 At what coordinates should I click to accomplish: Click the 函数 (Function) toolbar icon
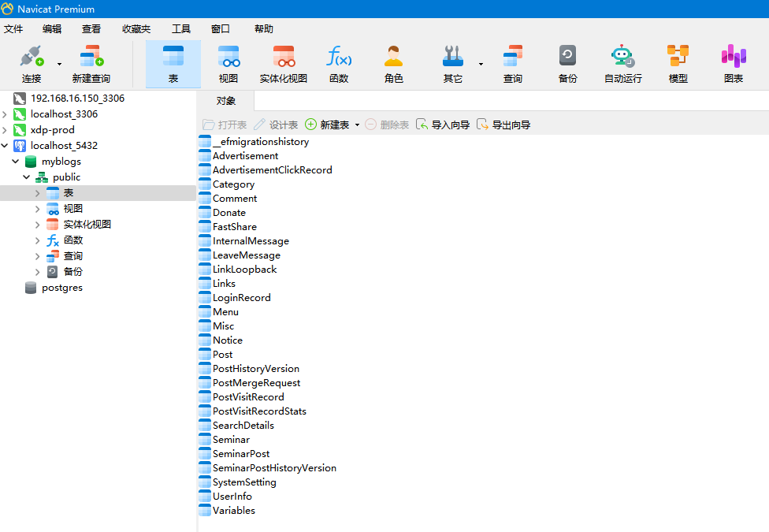(339, 63)
